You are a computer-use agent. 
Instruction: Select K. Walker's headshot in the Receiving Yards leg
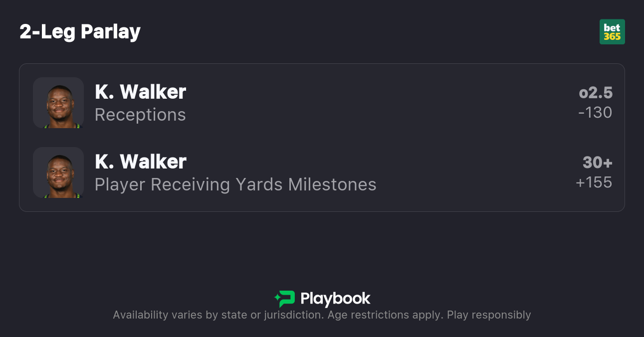pos(58,172)
